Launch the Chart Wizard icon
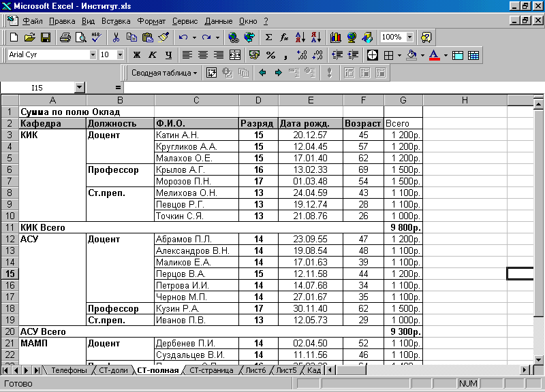The height and width of the screenshot is (392, 545). (335, 37)
